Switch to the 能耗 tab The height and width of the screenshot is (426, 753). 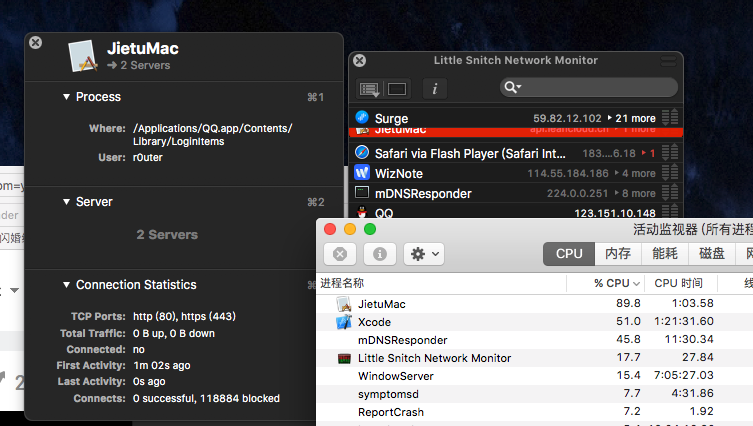pyautogui.click(x=664, y=253)
